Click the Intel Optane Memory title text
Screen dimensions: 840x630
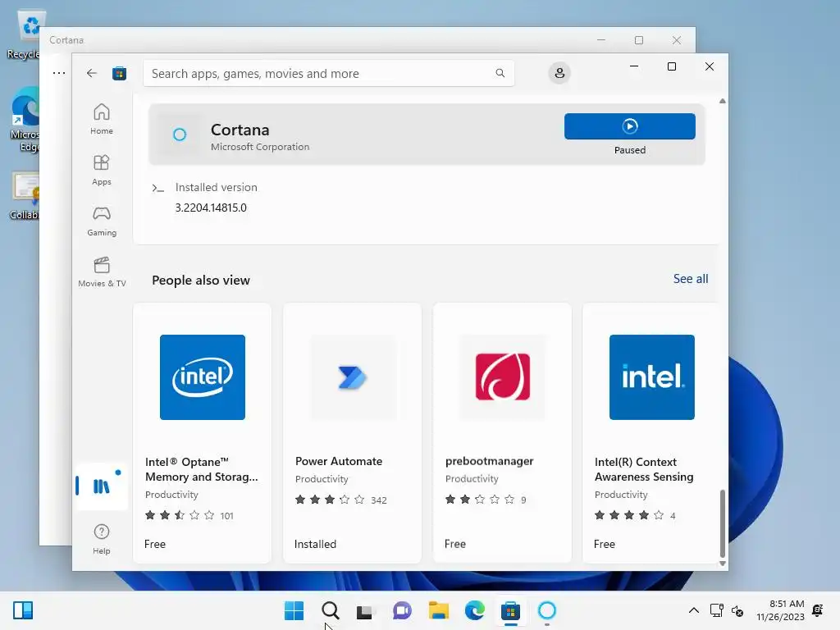coord(202,469)
